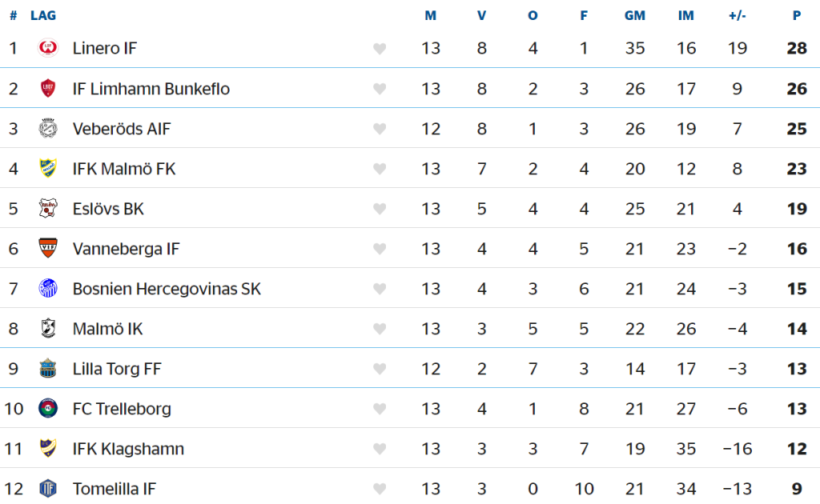Image resolution: width=820 pixels, height=504 pixels.
Task: Click the Veberöds AIF team logo
Action: [48, 128]
